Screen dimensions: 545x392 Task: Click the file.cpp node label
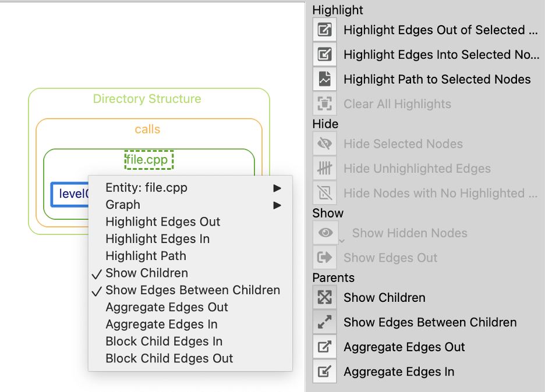click(148, 160)
